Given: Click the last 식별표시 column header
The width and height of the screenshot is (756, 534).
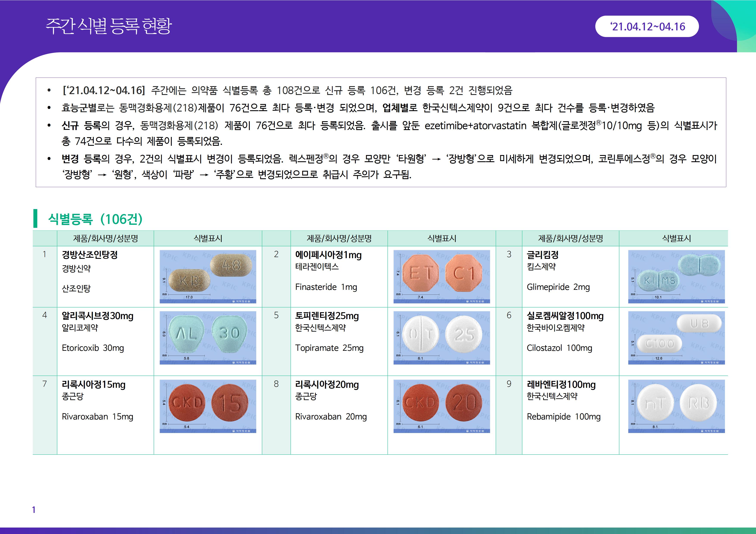Looking at the screenshot, I should (x=676, y=239).
